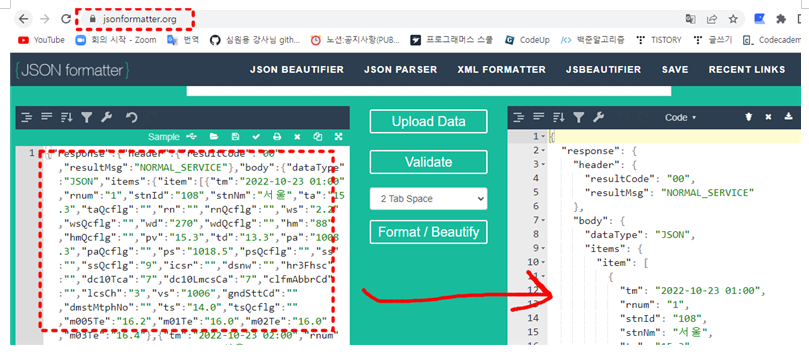Click the browser forward arrow
The height and width of the screenshot is (364, 809).
coord(45,19)
